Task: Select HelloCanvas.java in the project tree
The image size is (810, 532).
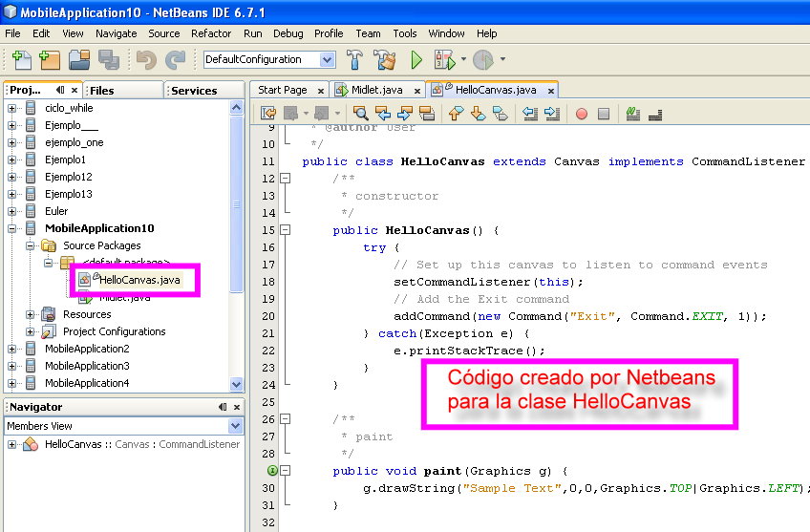Action: click(139, 280)
